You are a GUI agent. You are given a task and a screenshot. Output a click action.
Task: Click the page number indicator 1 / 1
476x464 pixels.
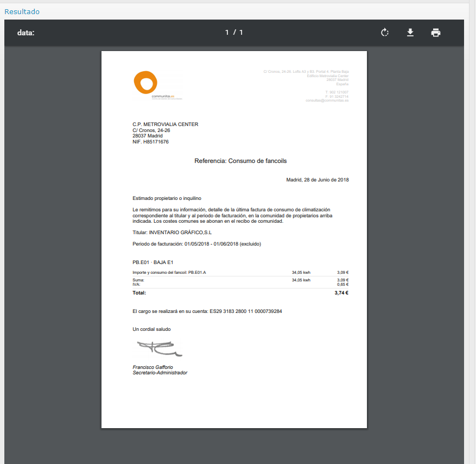234,33
